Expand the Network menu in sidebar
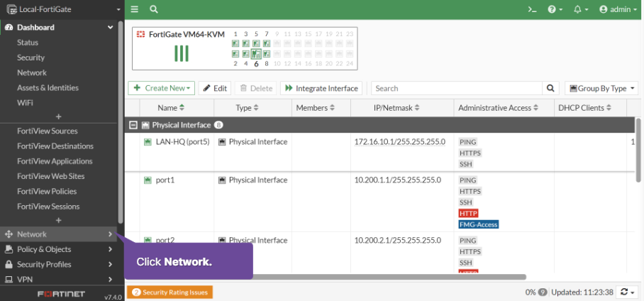This screenshot has width=644, height=301. [59, 234]
